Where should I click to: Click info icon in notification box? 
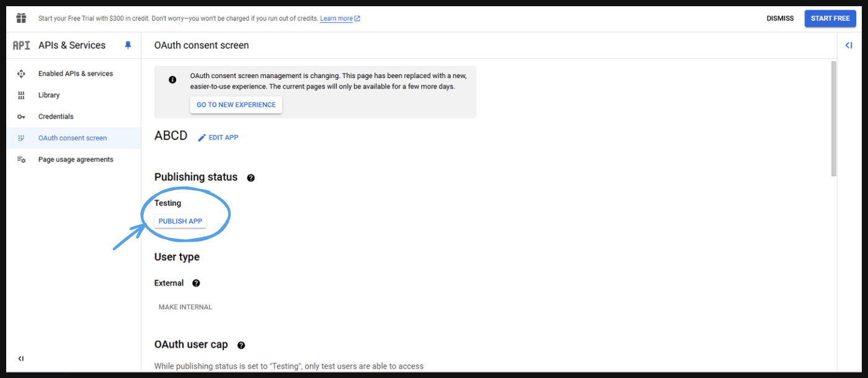(172, 79)
